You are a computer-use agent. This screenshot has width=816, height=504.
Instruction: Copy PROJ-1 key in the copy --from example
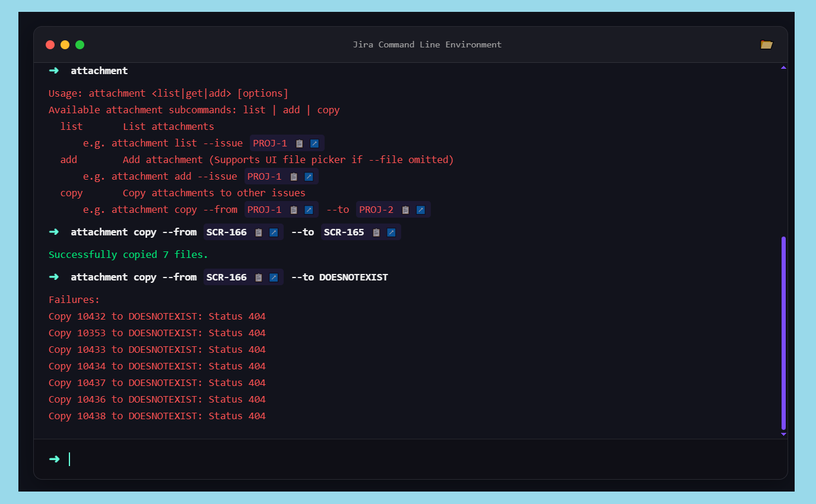click(294, 210)
